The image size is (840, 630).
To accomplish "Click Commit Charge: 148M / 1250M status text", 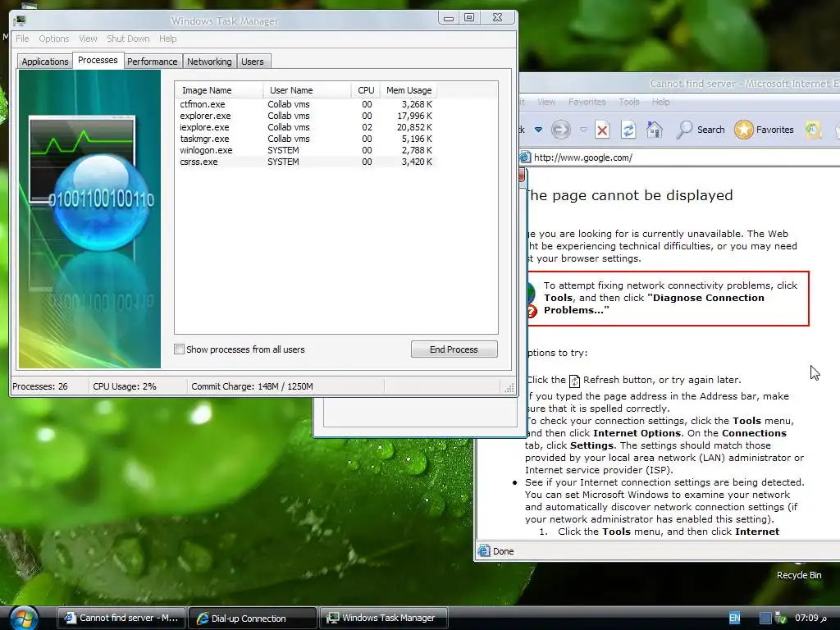I will (x=253, y=386).
